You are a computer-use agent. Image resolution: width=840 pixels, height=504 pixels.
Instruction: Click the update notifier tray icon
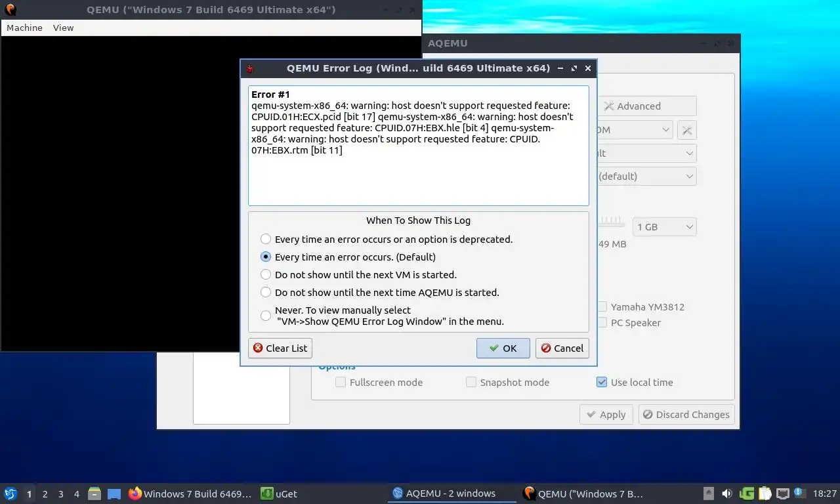[x=799, y=493]
